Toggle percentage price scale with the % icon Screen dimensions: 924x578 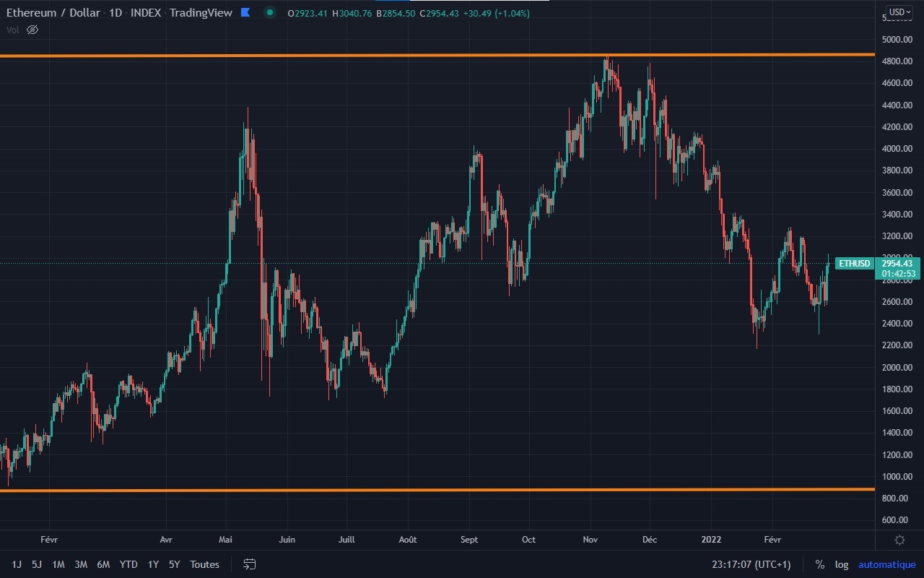coord(819,564)
